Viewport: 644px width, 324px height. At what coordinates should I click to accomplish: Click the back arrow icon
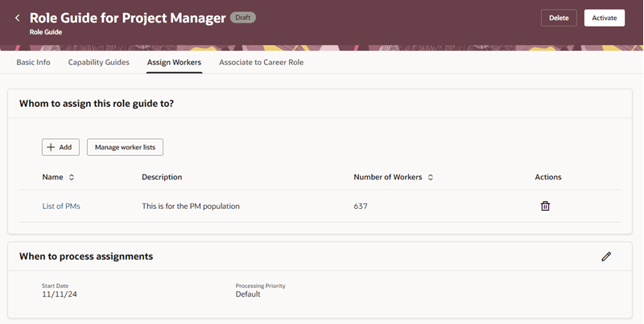click(x=18, y=18)
